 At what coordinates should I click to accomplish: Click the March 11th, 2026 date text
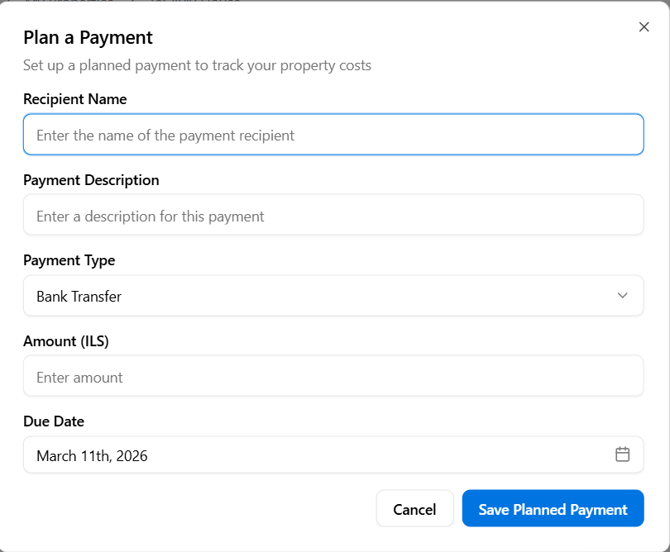pyautogui.click(x=92, y=456)
